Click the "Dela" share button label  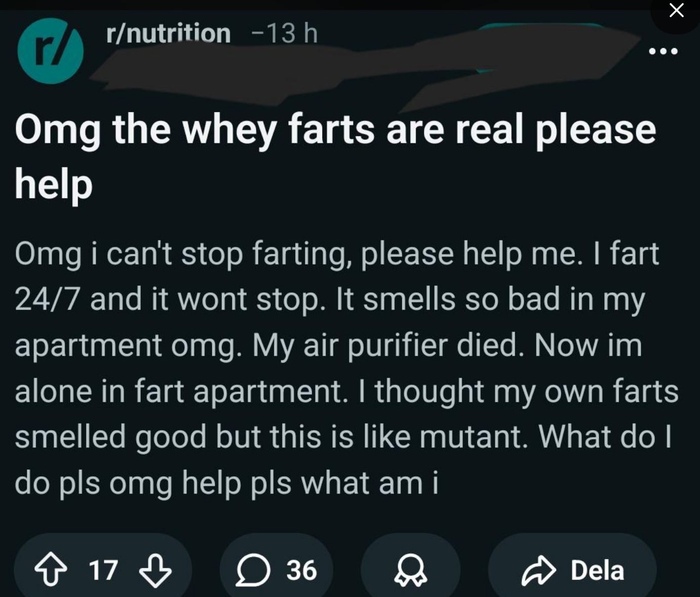[597, 571]
